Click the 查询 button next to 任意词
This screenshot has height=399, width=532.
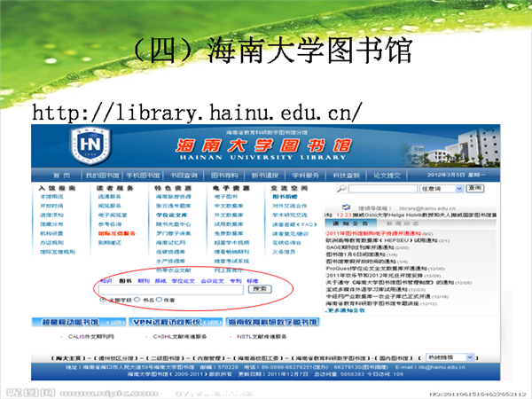point(474,188)
